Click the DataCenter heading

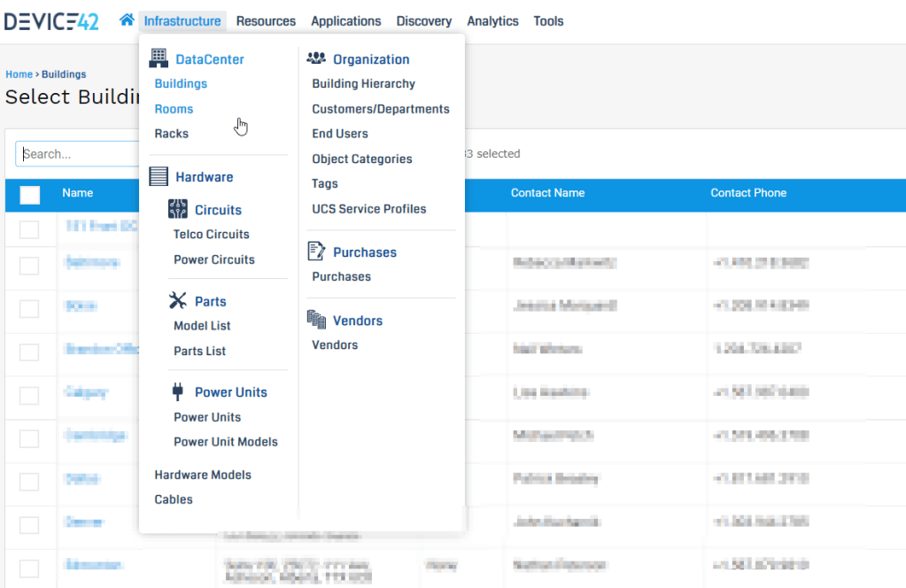click(210, 59)
